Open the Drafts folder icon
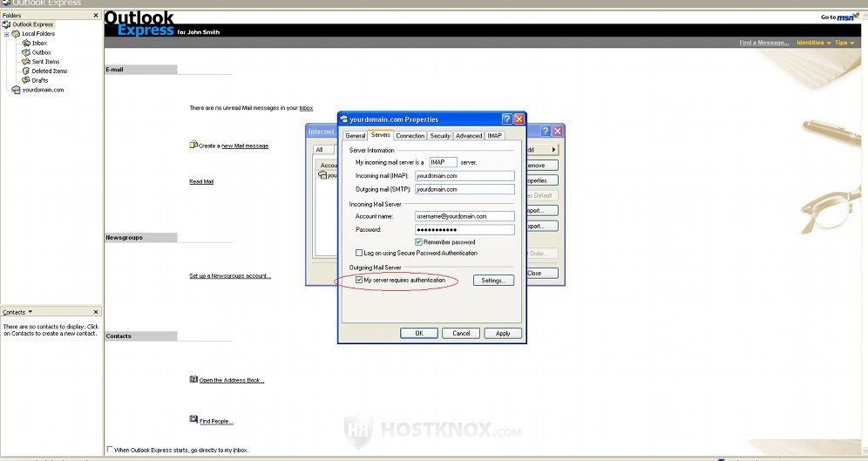 26,80
